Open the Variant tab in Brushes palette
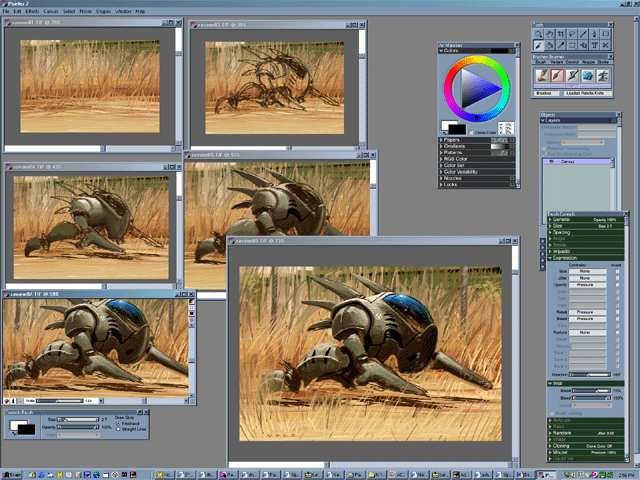Image resolution: width=640 pixels, height=480 pixels. click(x=556, y=62)
